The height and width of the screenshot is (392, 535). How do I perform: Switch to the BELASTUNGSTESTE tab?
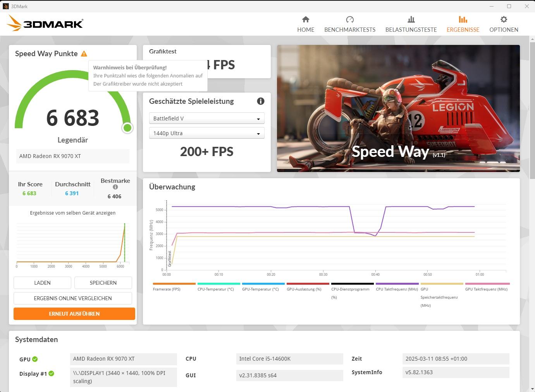[411, 29]
